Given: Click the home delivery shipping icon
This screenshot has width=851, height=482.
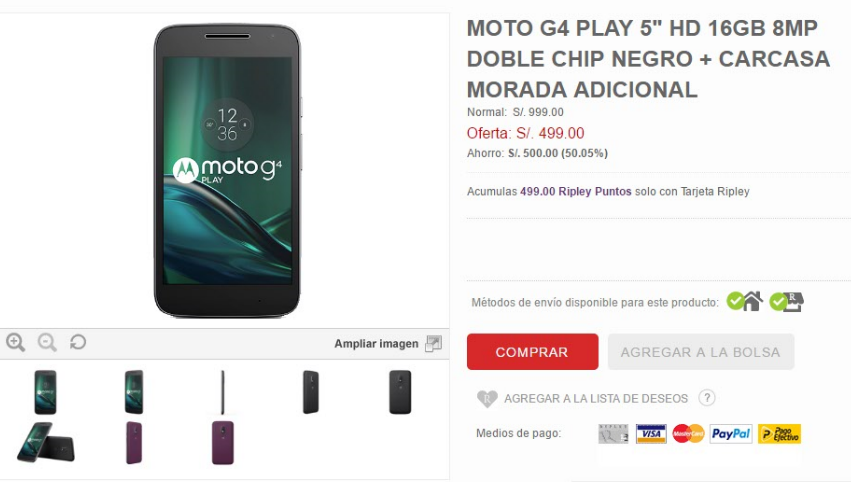Looking at the screenshot, I should [x=745, y=301].
